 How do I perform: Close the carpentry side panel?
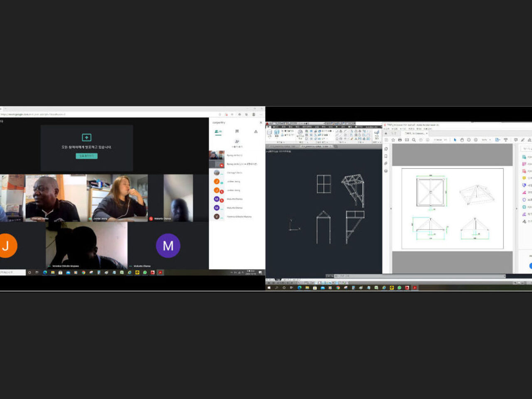click(x=261, y=123)
